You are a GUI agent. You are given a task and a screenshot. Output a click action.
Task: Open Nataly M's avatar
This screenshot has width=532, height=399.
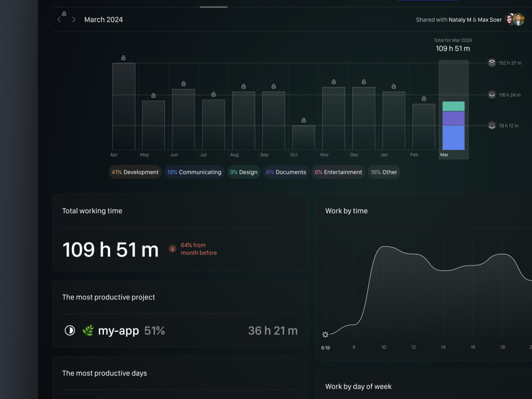[x=510, y=20]
